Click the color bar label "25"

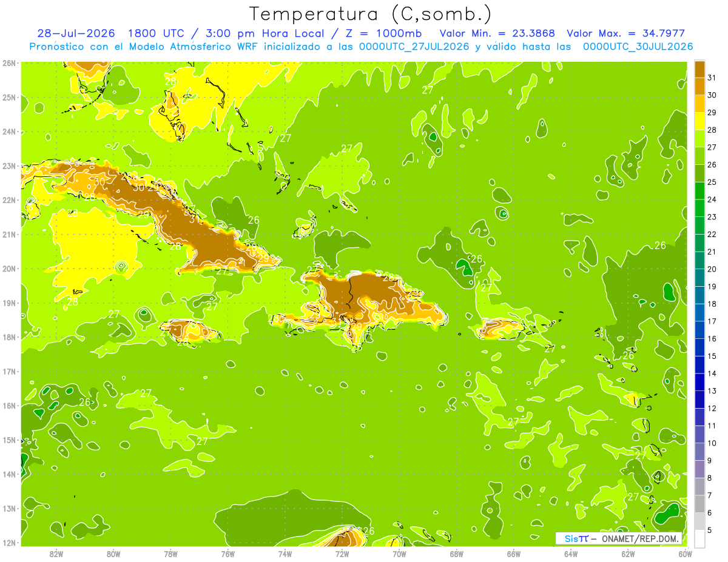[712, 182]
